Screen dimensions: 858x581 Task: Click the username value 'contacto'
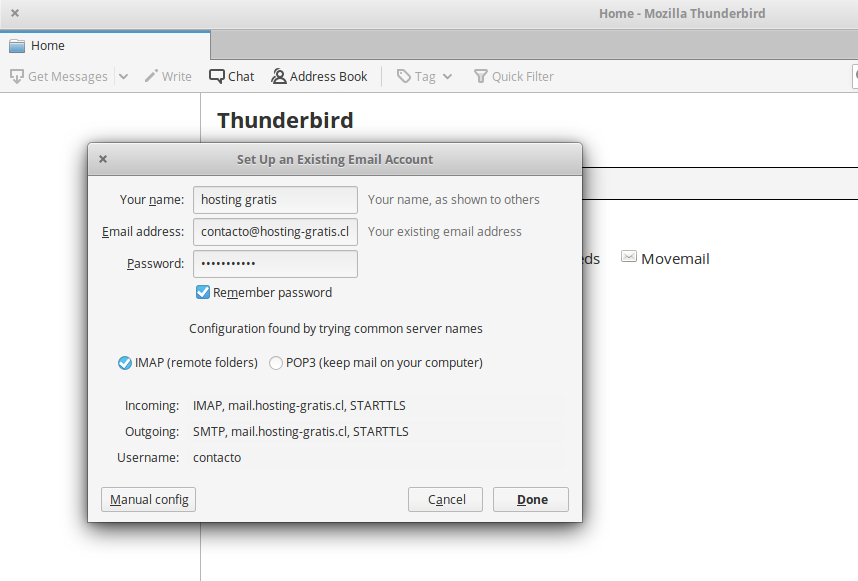pos(217,458)
